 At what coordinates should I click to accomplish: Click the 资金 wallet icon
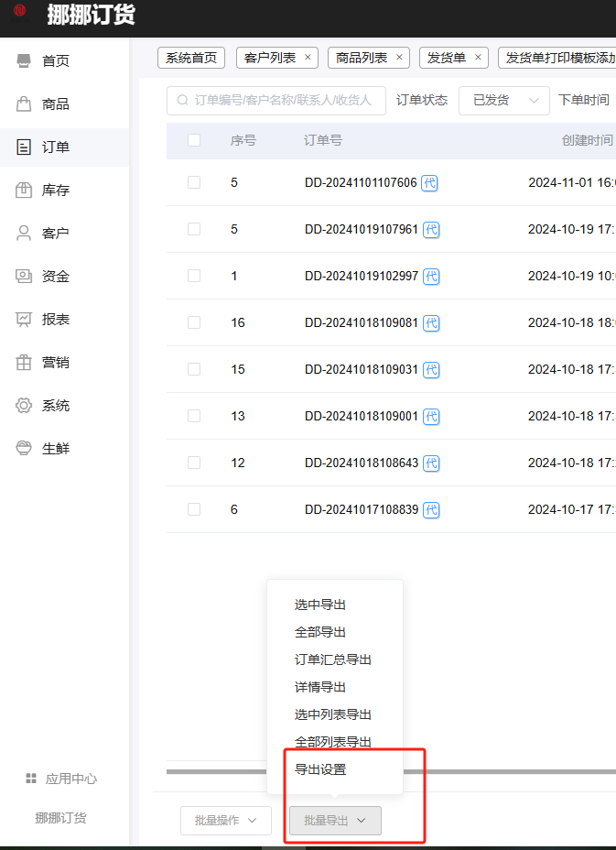tap(24, 277)
